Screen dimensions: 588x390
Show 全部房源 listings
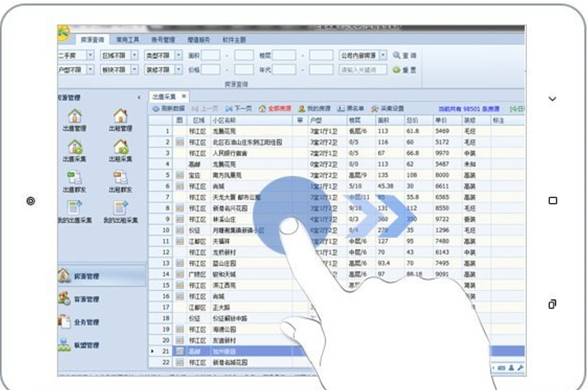pyautogui.click(x=275, y=109)
